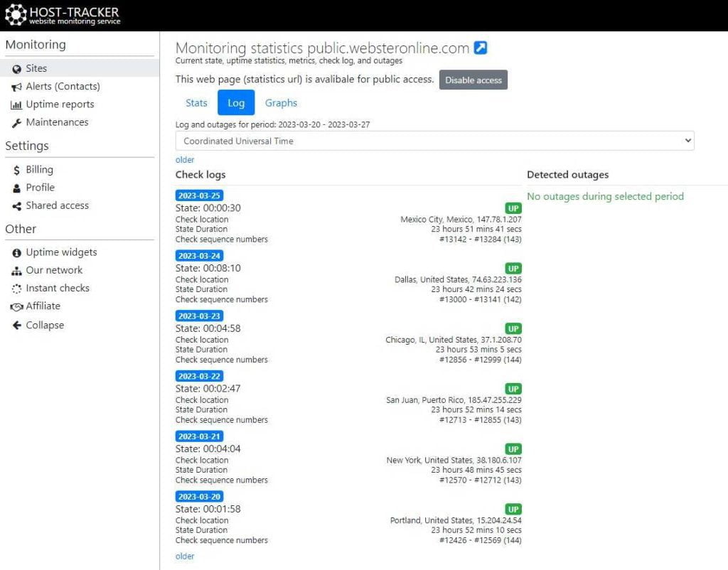Click the bottom older link below the logs
The width and height of the screenshot is (728, 570).
tap(185, 556)
